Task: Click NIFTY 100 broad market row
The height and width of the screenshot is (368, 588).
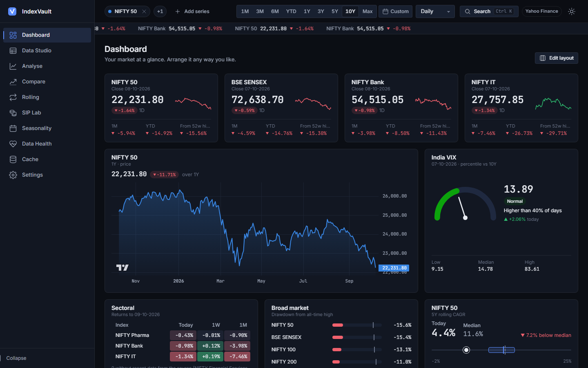Action: (341, 350)
